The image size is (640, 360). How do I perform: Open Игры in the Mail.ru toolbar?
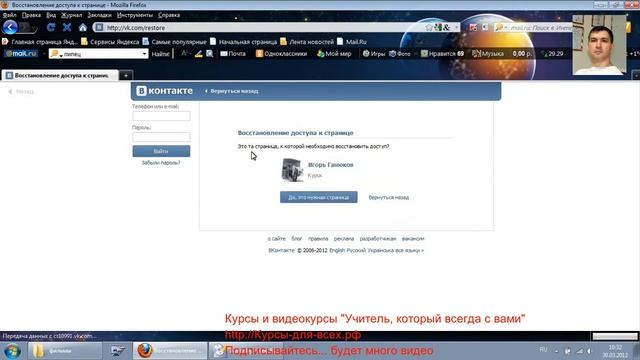pos(373,53)
